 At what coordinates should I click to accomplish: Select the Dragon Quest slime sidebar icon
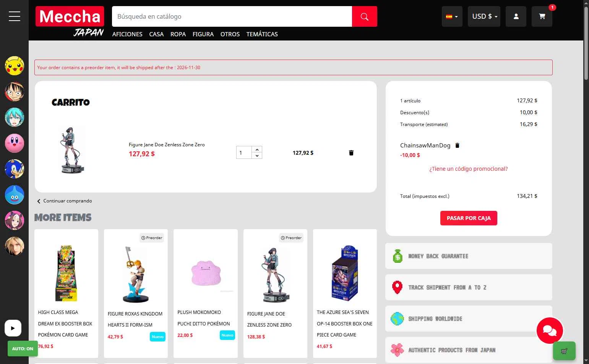pos(15,195)
